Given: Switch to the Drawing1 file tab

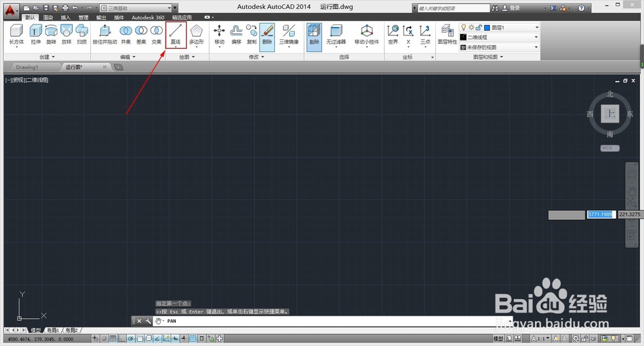Looking at the screenshot, I should [x=27, y=68].
